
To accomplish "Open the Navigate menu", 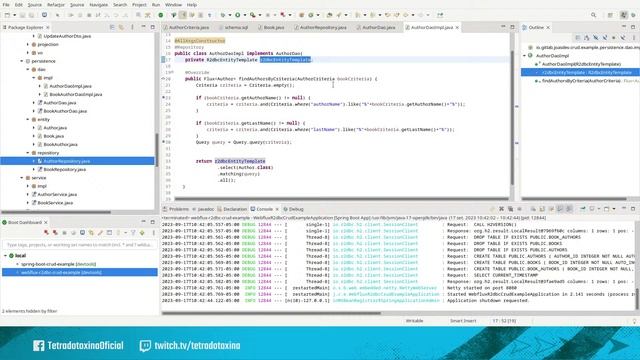I will point(98,5).
